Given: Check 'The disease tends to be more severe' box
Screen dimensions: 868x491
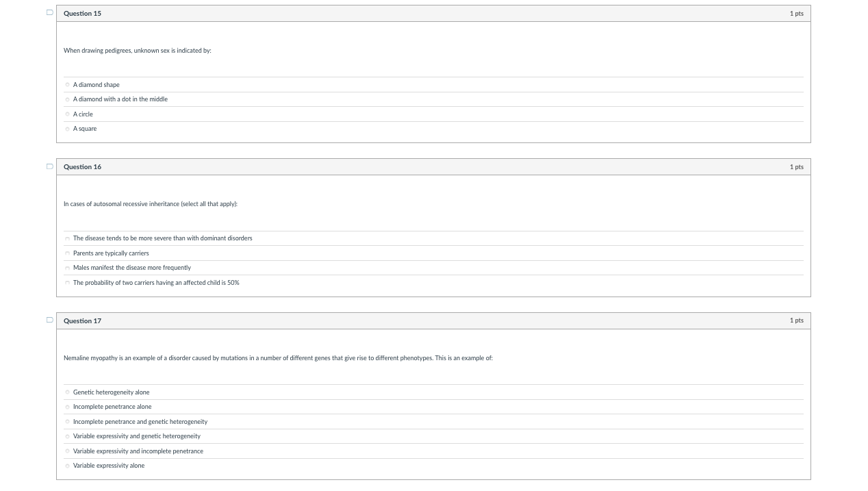Looking at the screenshot, I should 68,238.
